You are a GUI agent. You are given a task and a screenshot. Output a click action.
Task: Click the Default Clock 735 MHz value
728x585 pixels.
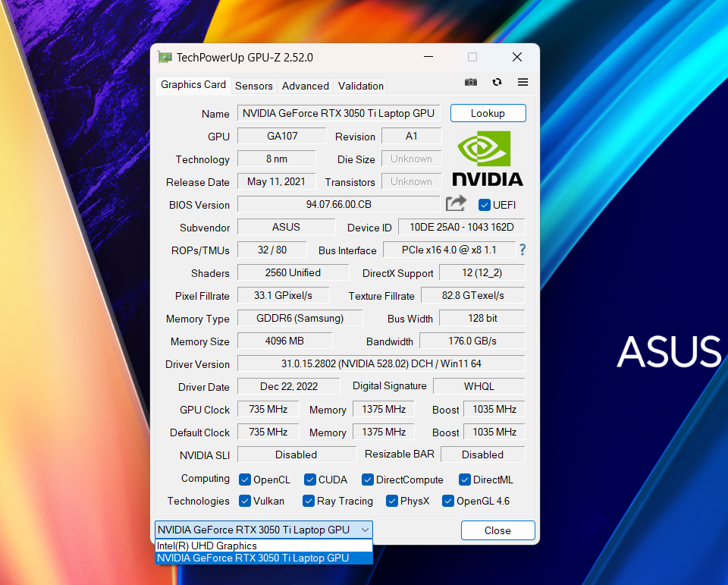pyautogui.click(x=268, y=432)
